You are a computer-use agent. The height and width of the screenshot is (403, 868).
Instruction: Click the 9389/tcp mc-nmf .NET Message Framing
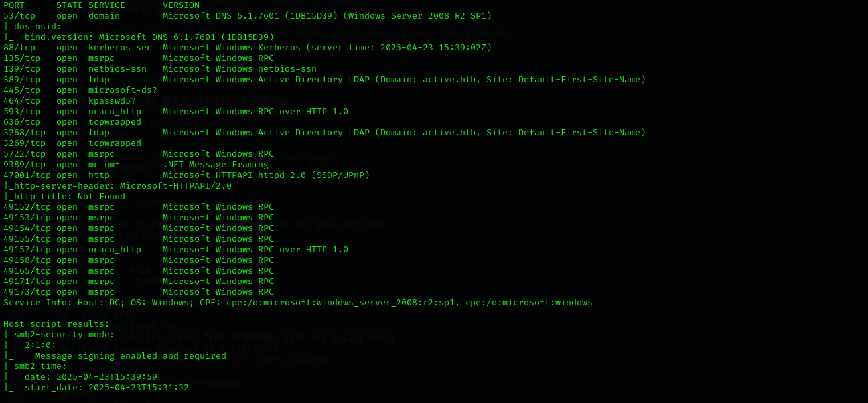tap(136, 165)
